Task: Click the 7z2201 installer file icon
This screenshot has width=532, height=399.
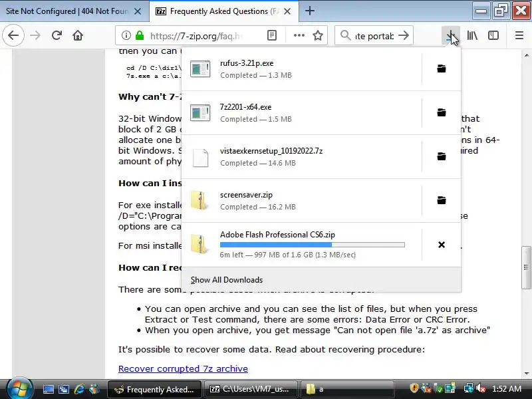Action: click(200, 112)
